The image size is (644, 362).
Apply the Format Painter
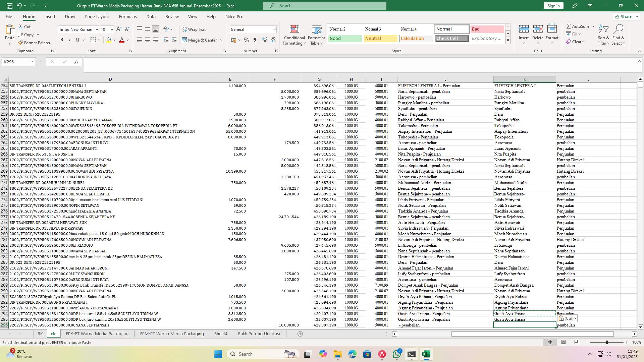point(35,43)
